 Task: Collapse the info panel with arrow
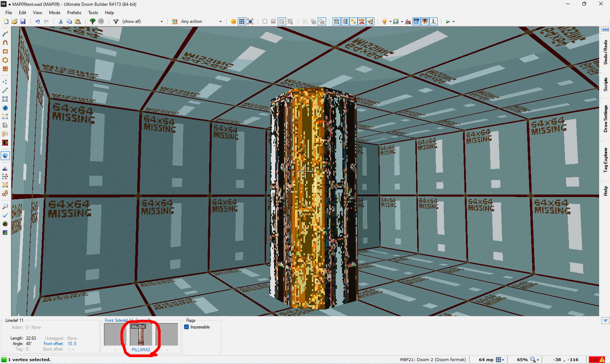tap(605, 320)
